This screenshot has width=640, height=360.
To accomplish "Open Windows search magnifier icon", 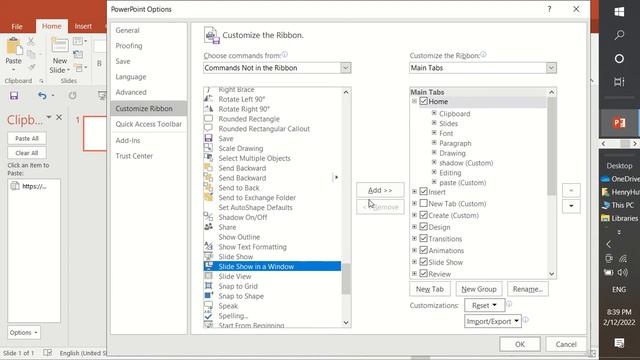I will (x=619, y=35).
